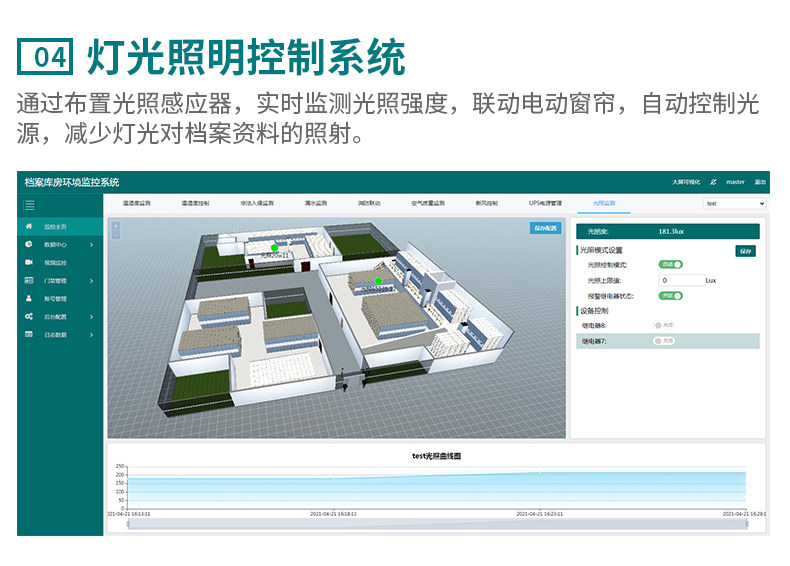Image resolution: width=790 pixels, height=566 pixels.
Task: Toggle the 报警继电器状态 switch
Action: click(x=671, y=296)
